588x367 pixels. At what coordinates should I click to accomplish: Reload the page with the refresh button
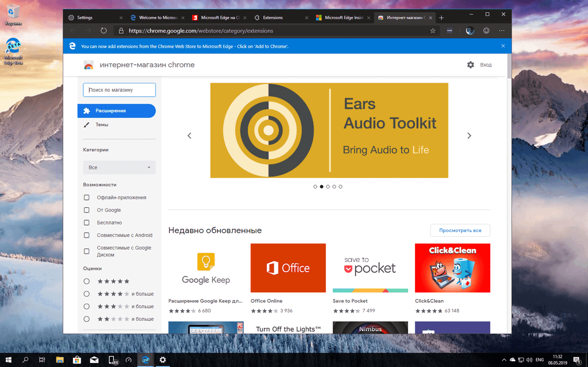click(103, 31)
